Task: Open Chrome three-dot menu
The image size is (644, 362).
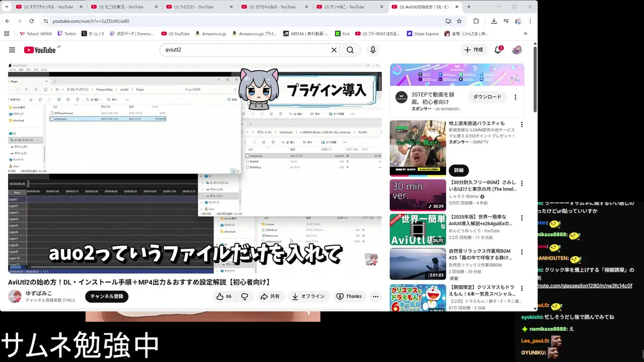Action: pos(530,21)
